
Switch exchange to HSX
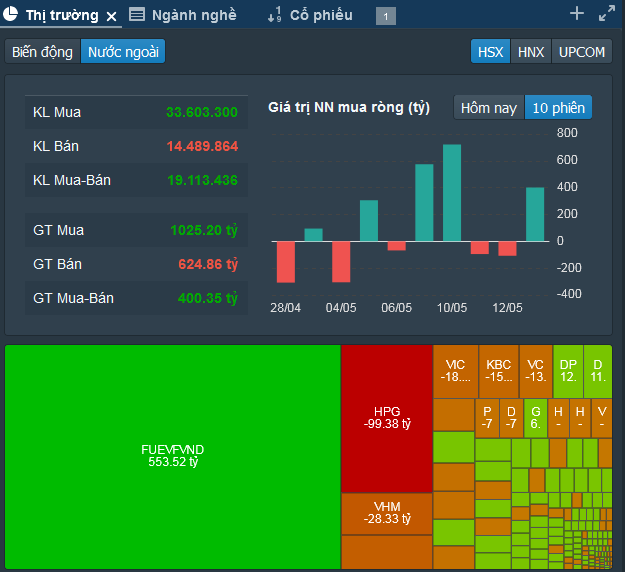pyautogui.click(x=490, y=52)
